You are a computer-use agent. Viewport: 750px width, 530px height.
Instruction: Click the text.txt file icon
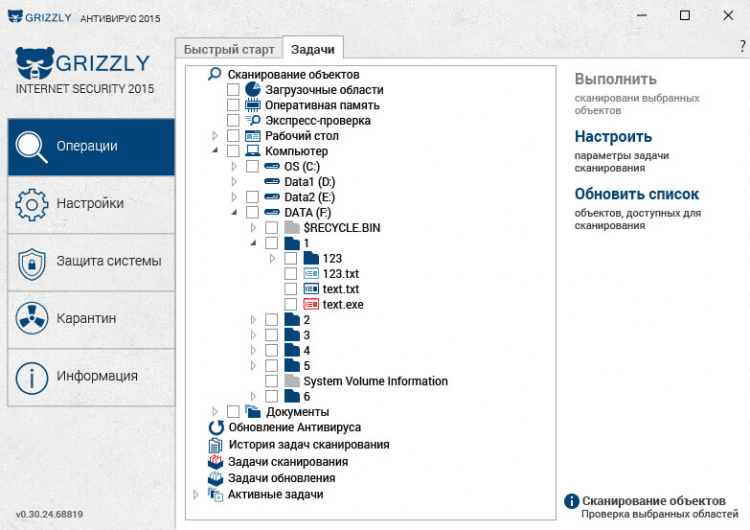coord(311,289)
